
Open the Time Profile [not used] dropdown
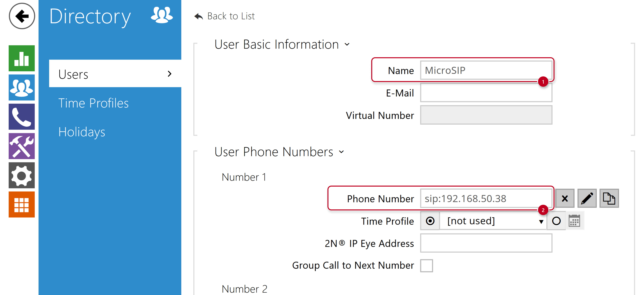pos(493,221)
